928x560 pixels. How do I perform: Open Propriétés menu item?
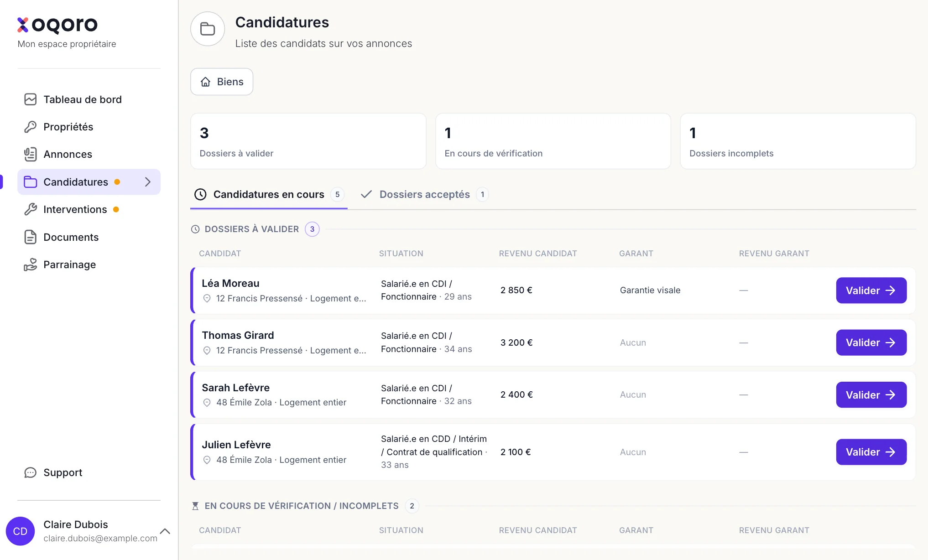(89, 127)
